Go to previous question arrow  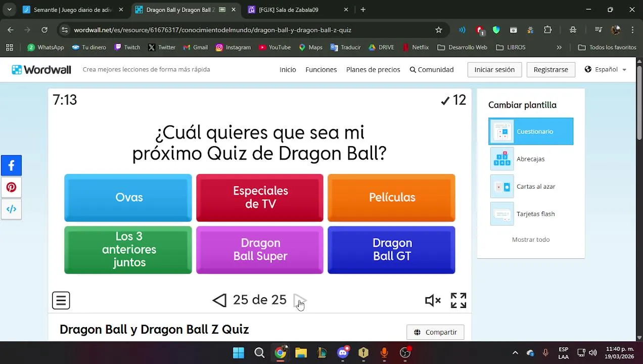click(x=219, y=300)
